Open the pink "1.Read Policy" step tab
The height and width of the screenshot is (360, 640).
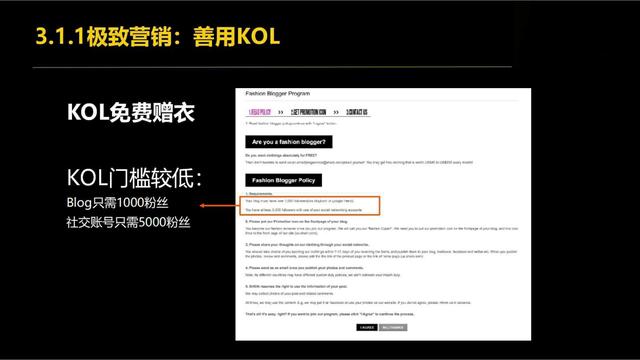coord(260,112)
